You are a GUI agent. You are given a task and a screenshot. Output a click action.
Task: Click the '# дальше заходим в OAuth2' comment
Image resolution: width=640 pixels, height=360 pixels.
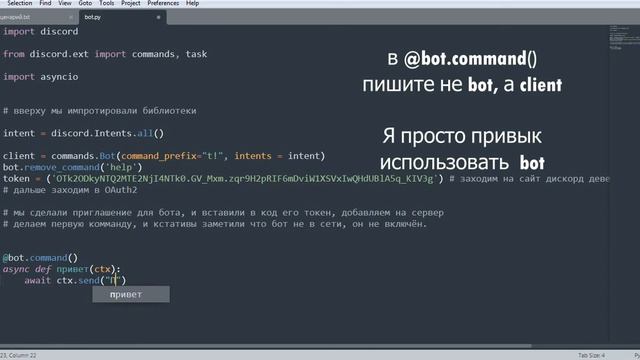[x=70, y=190]
